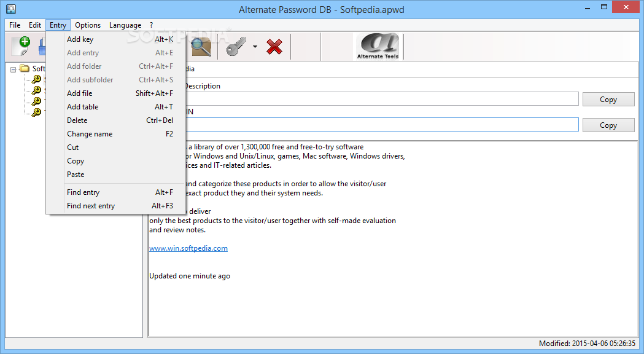Select Add file in the menu
The image size is (644, 354).
[116, 93]
